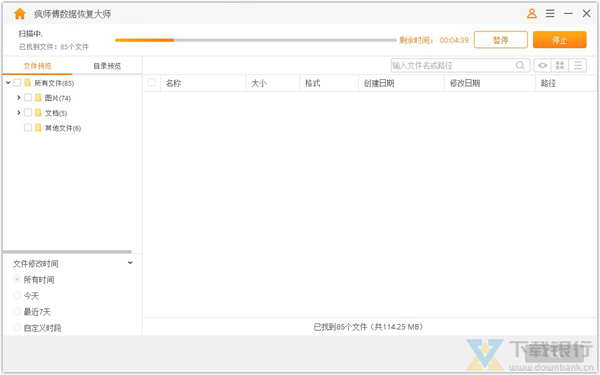
Task: Click the 图片 folder icon
Action: tap(38, 98)
